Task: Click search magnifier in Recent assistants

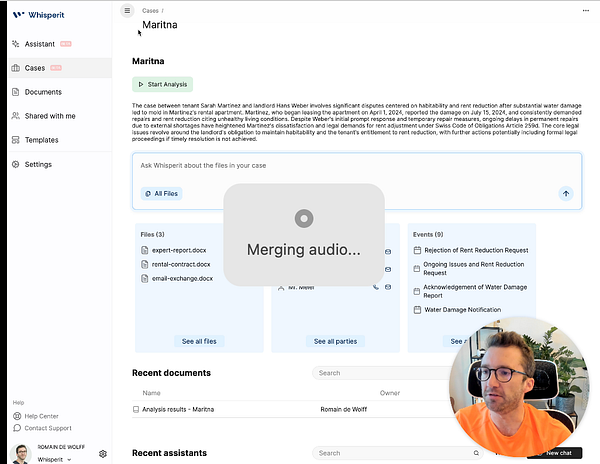Action: tap(476, 453)
